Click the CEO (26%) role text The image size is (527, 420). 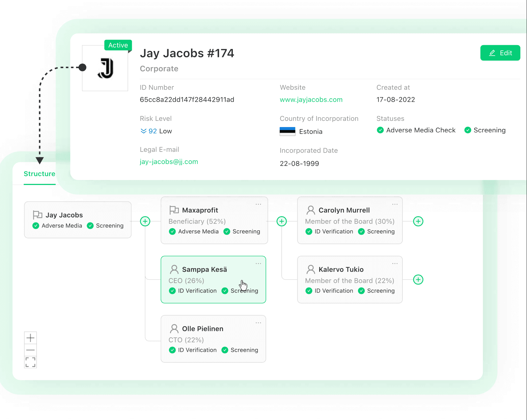(x=186, y=280)
